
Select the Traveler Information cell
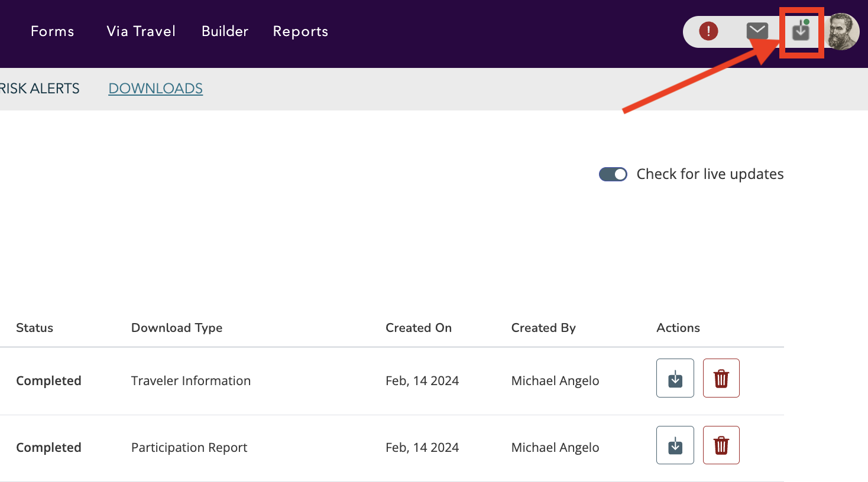[x=191, y=381]
